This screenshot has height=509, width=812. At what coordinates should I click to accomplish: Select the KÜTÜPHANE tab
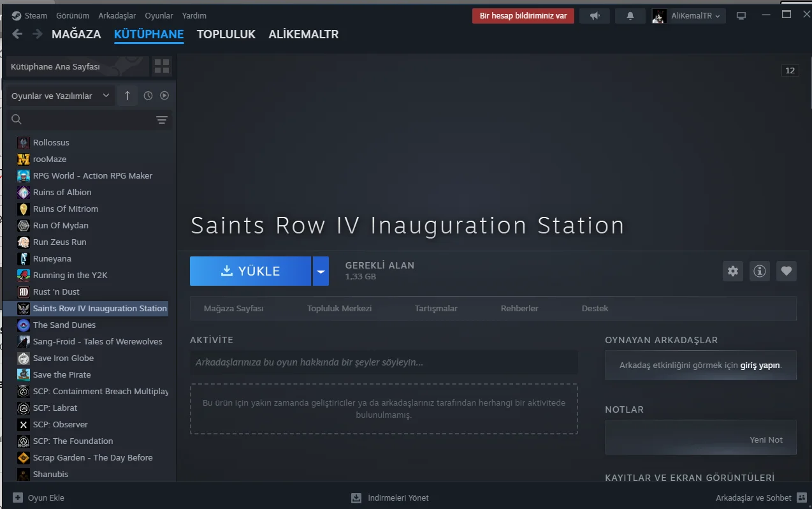(149, 34)
